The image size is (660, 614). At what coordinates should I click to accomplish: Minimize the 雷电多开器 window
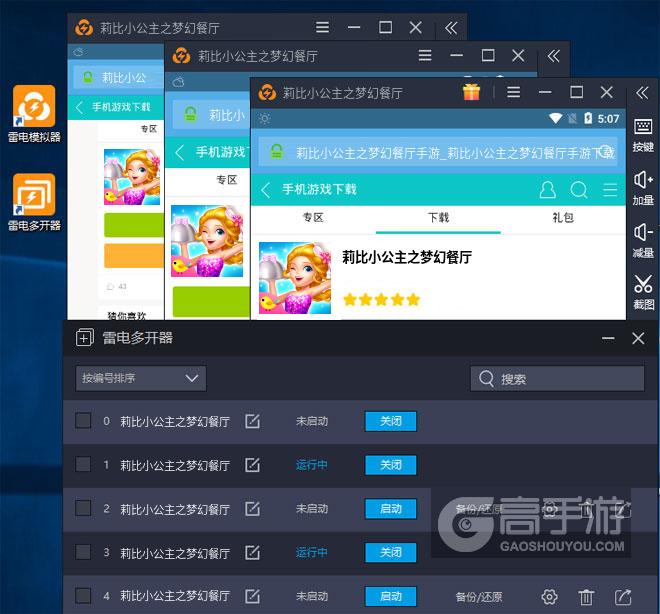pyautogui.click(x=608, y=338)
